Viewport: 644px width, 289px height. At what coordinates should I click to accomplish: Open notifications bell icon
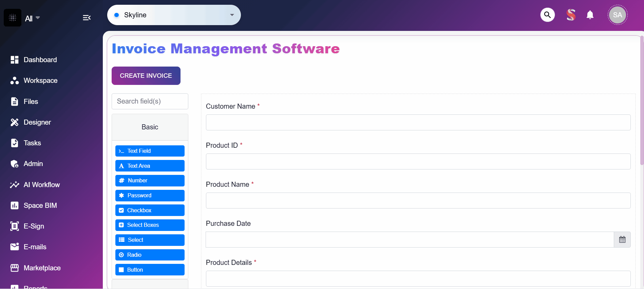(590, 15)
